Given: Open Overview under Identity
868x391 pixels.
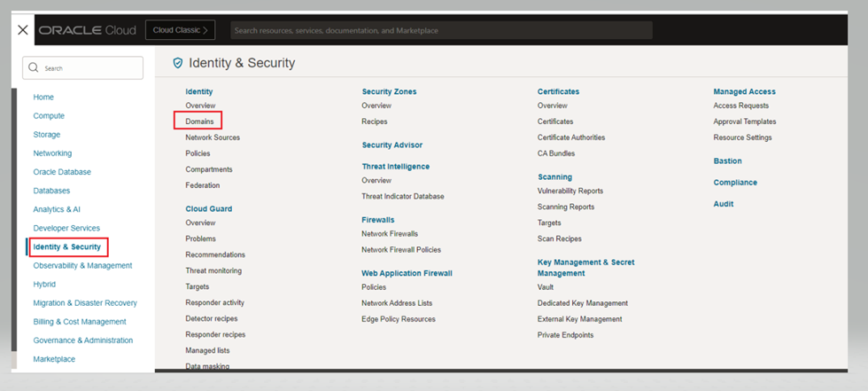Looking at the screenshot, I should point(200,106).
